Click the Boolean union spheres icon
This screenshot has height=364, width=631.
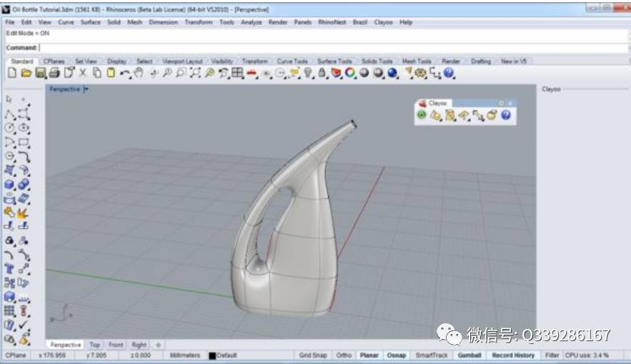pyautogui.click(x=24, y=184)
